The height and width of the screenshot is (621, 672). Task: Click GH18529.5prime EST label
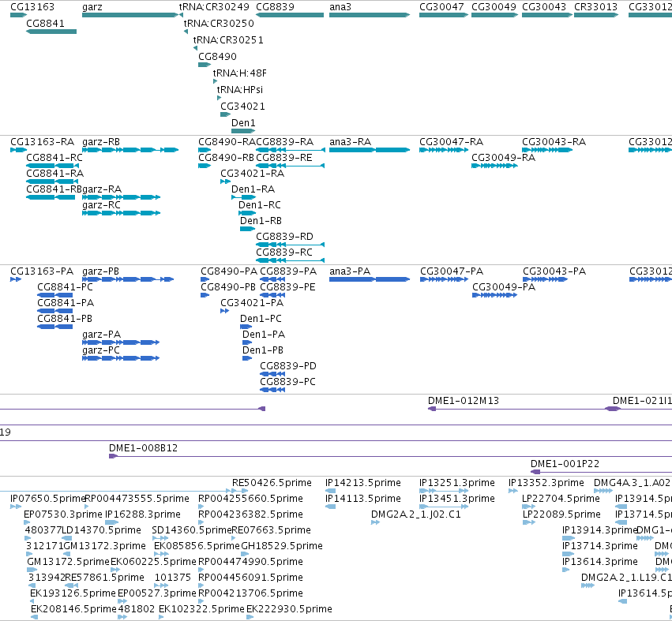(282, 547)
